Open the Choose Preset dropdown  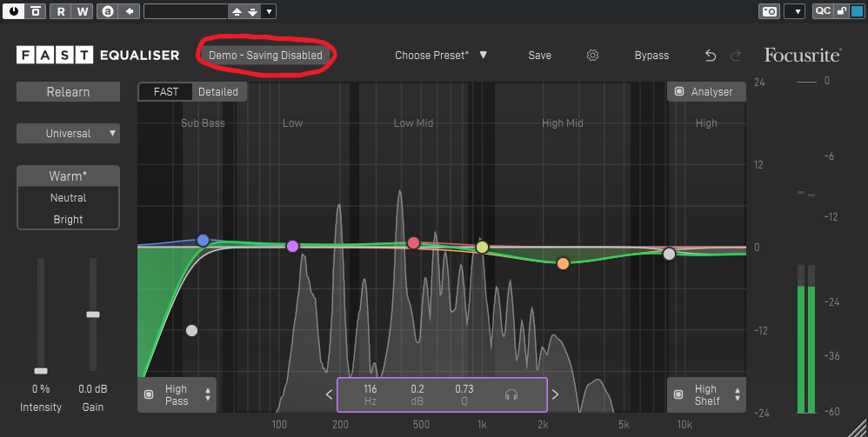441,56
